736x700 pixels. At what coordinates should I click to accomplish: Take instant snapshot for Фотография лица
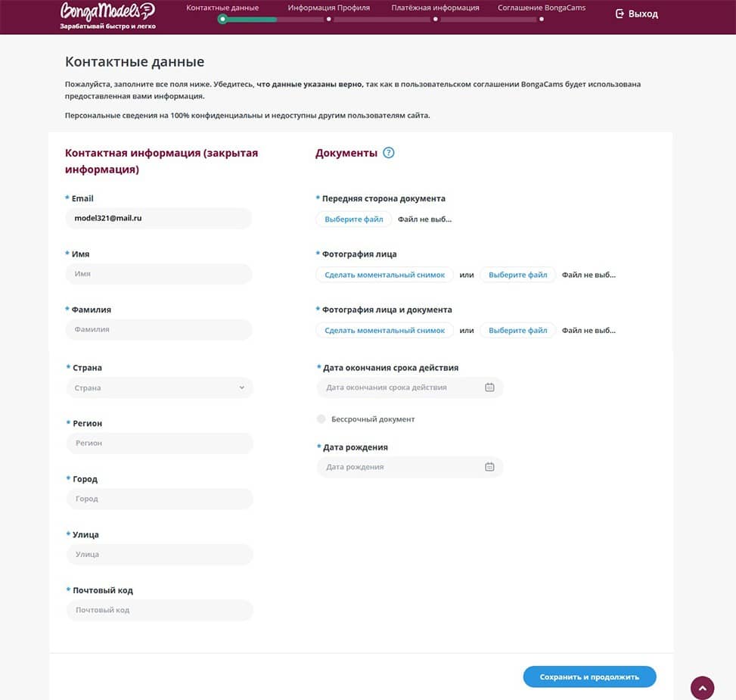384,275
